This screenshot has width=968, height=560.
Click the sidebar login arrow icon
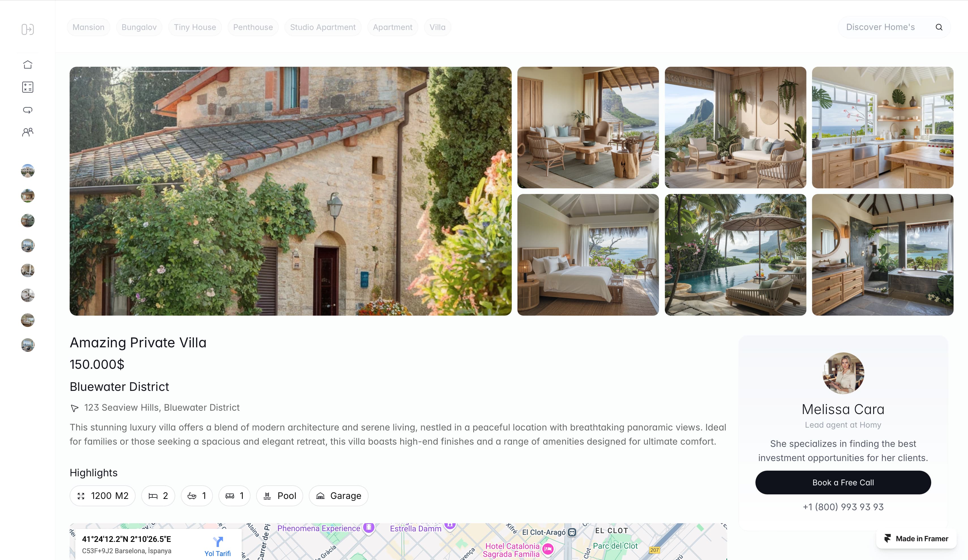(28, 29)
